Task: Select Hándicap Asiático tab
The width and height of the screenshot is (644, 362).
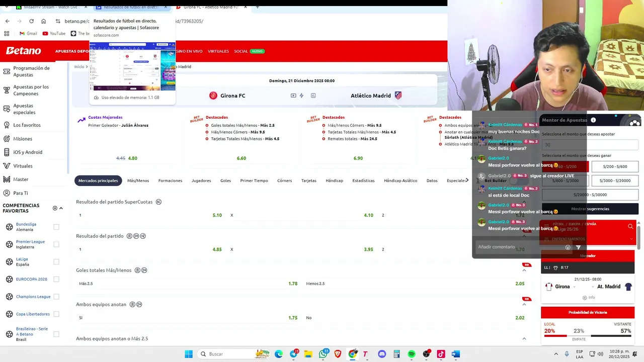Action: [400, 180]
